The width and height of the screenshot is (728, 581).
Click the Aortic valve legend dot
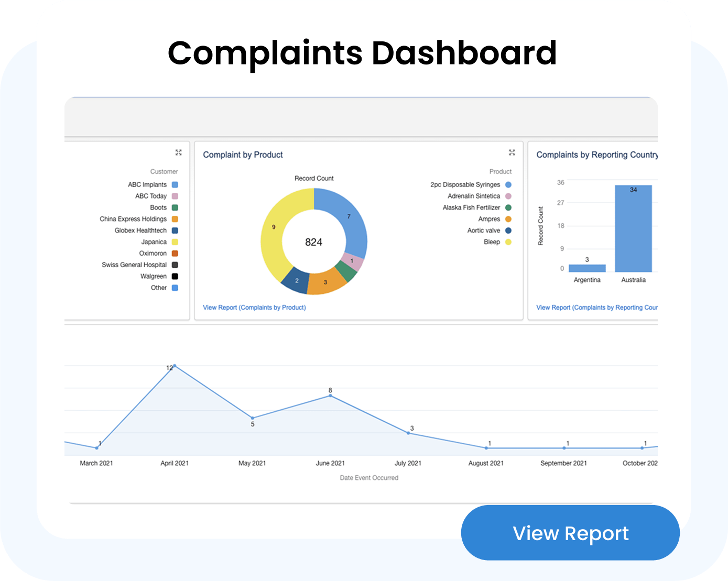pyautogui.click(x=508, y=231)
